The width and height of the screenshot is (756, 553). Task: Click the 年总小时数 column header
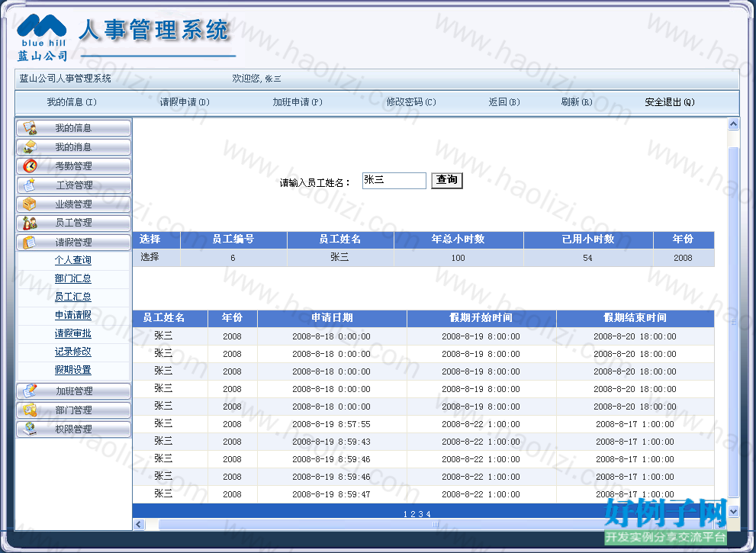pos(458,240)
